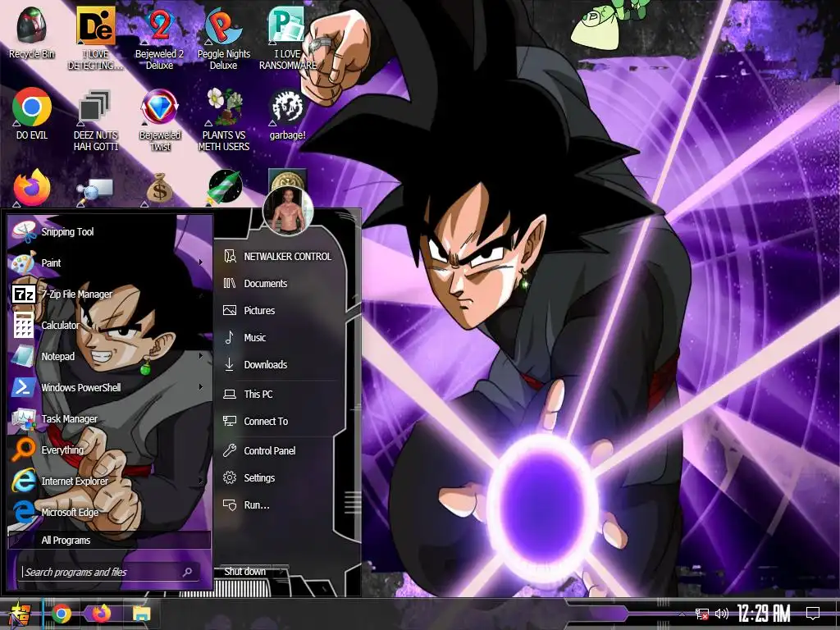
Task: Expand the Shut down options arrow
Action: (281, 572)
